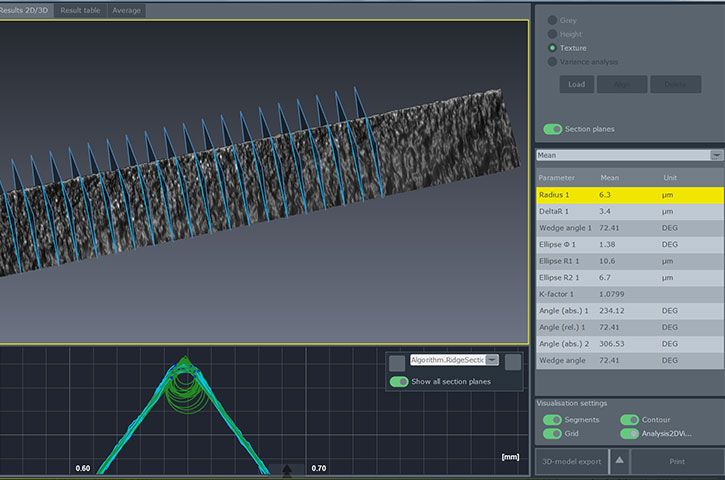Image resolution: width=725 pixels, height=480 pixels.
Task: Select the Height display mode
Action: 552,34
